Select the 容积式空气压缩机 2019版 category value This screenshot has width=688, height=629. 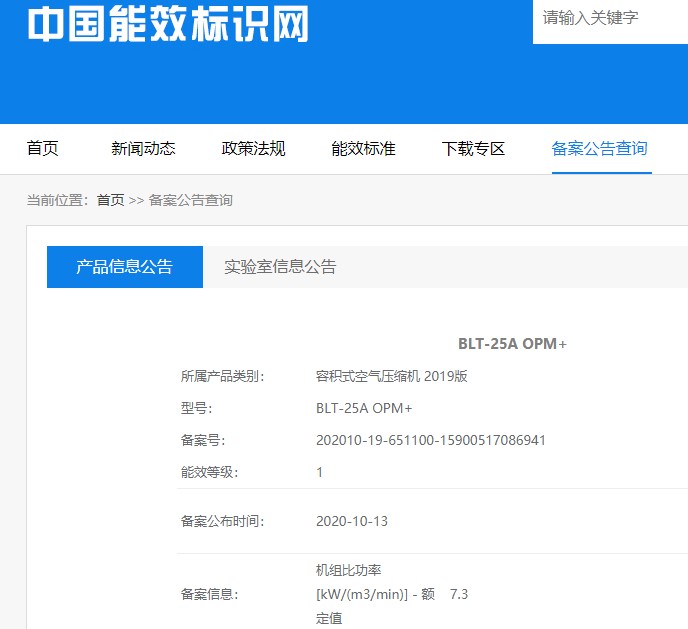391,376
